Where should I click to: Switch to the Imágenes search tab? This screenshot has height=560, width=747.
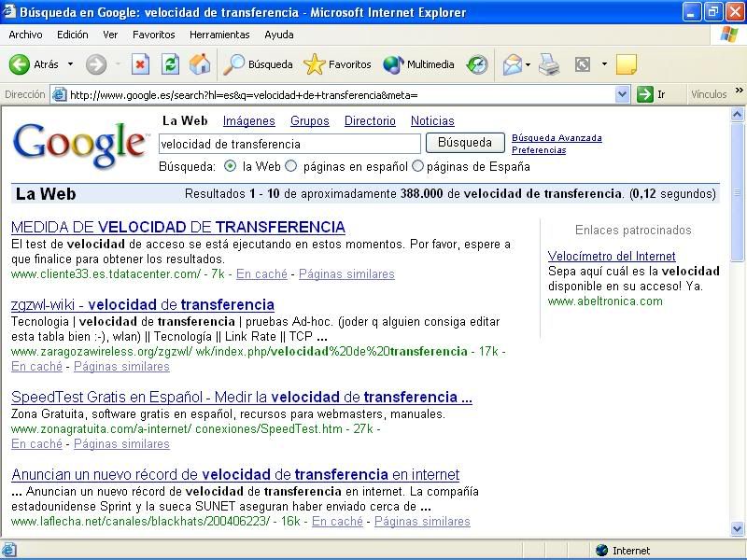click(x=248, y=121)
